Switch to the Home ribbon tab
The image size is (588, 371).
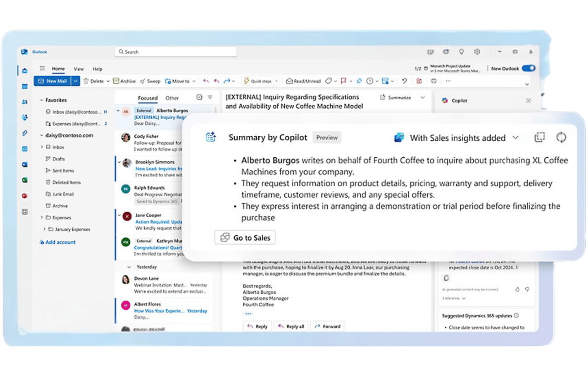(58, 69)
